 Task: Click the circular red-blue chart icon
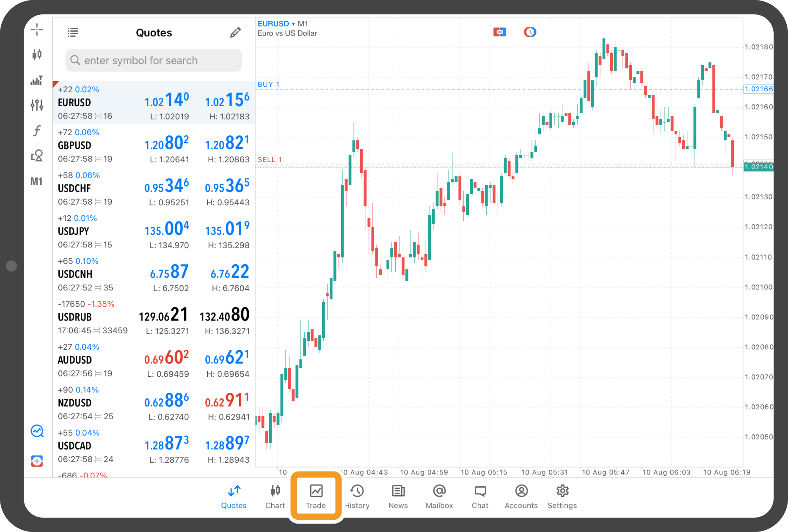click(530, 32)
